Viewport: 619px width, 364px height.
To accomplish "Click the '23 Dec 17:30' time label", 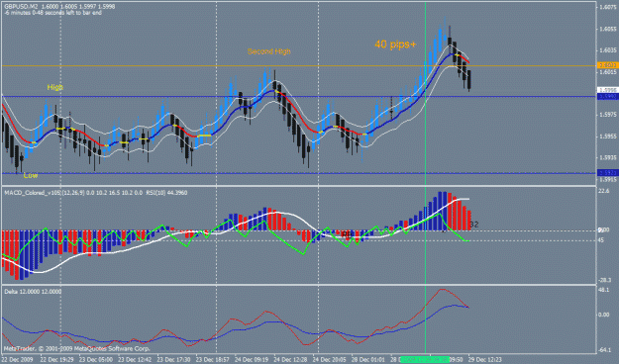I will 173,360.
